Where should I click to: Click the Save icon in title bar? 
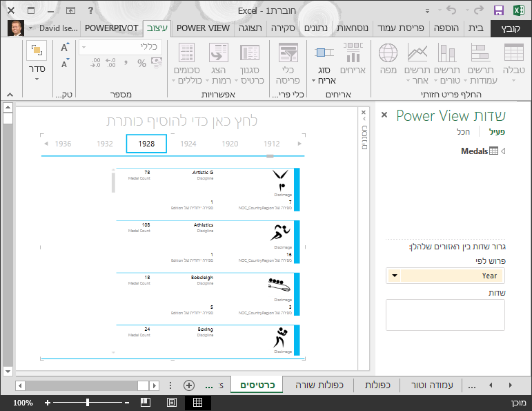(498, 10)
